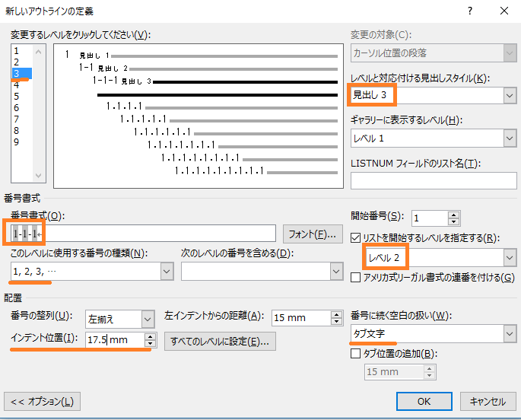Open the フォント settings button

tap(313, 234)
